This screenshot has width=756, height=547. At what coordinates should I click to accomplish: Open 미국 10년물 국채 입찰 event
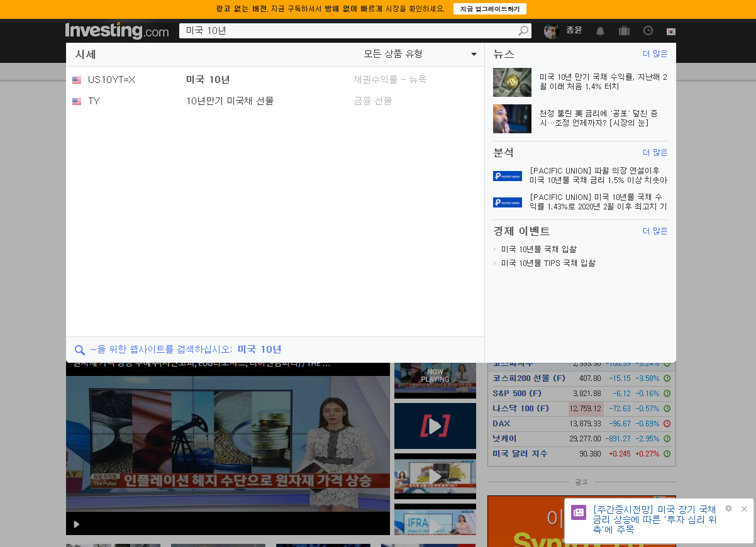click(x=539, y=250)
